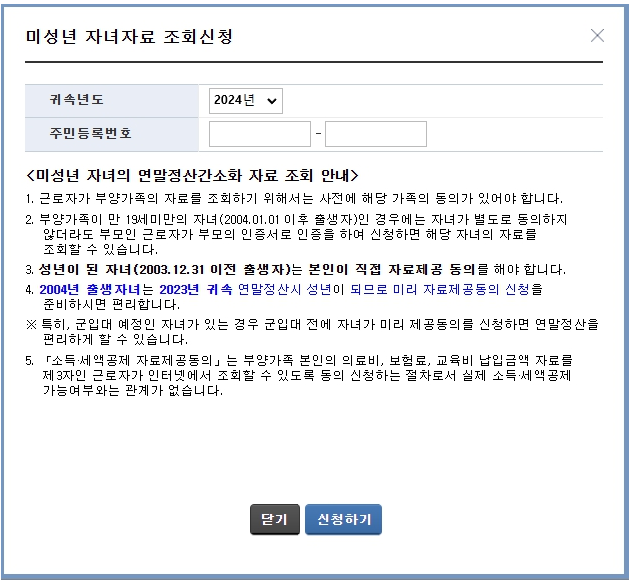Click the dialog title 미성년 자녀자료 조회신청
This screenshot has height=586, width=635.
[129, 36]
